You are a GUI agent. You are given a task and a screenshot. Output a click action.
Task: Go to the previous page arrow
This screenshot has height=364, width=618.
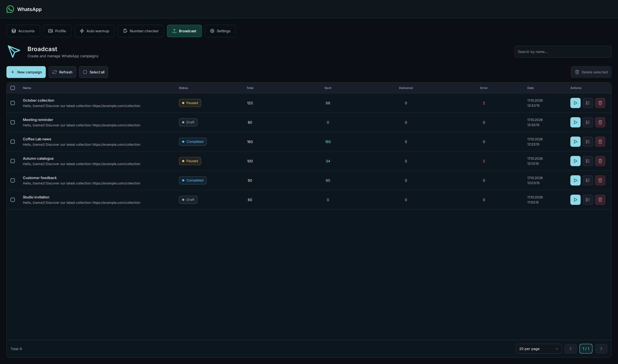[x=570, y=349]
